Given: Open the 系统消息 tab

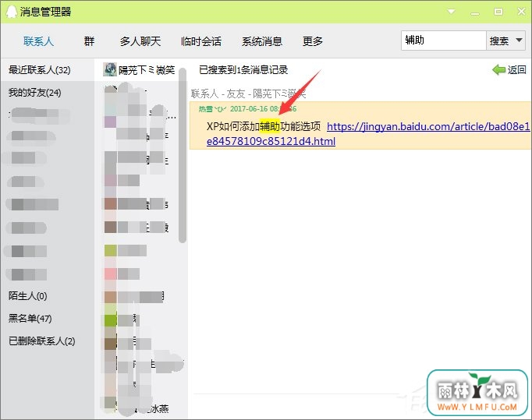Looking at the screenshot, I should coord(262,42).
